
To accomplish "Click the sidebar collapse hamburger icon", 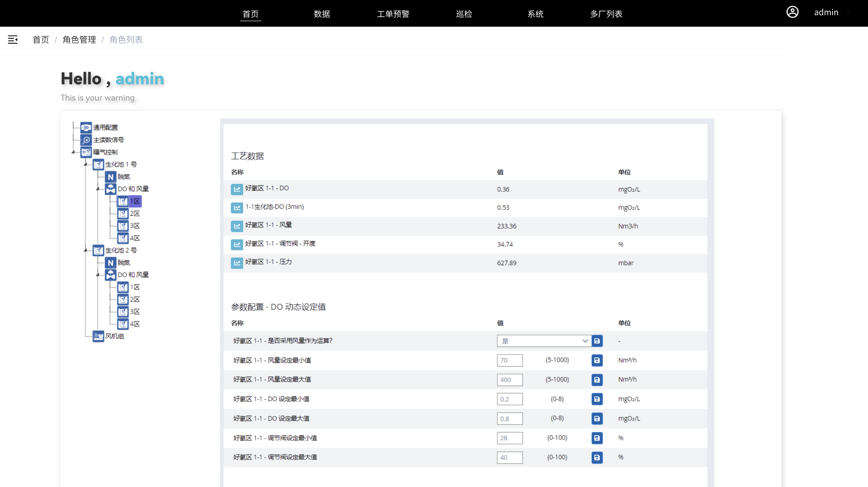I will point(13,40).
